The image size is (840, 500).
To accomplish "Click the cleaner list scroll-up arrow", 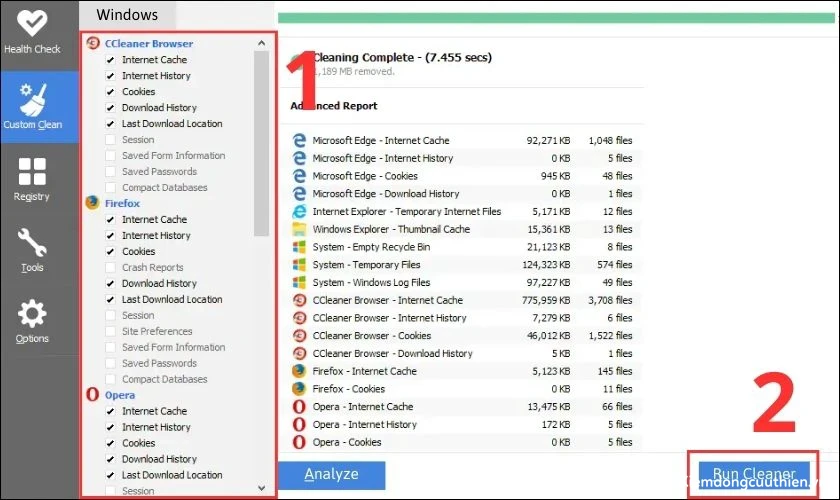I will pos(261,43).
